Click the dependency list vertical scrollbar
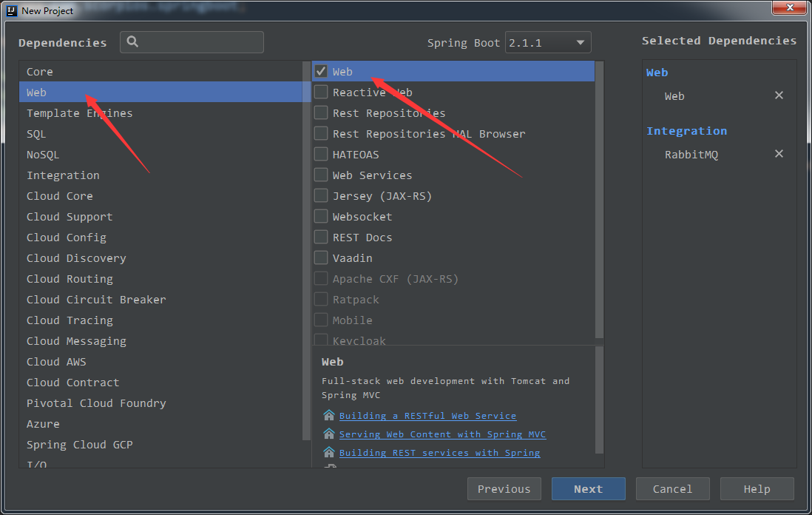Viewport: 812px width, 515px height. pos(600,200)
